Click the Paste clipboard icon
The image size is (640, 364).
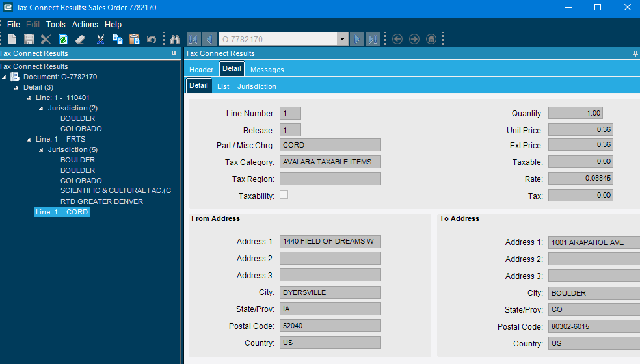point(134,39)
